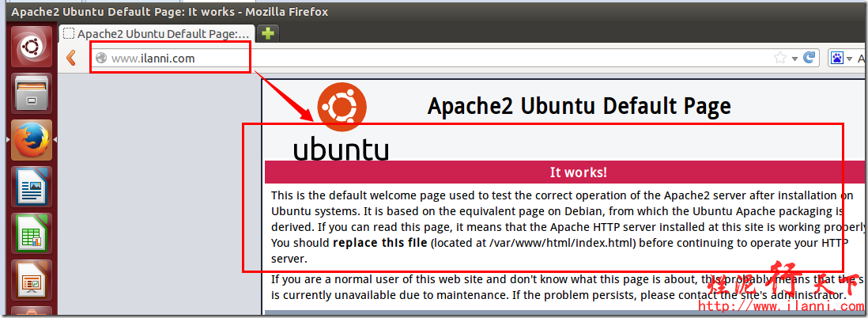Open the search engine selector dropdown
The height and width of the screenshot is (318, 868).
pos(850,58)
